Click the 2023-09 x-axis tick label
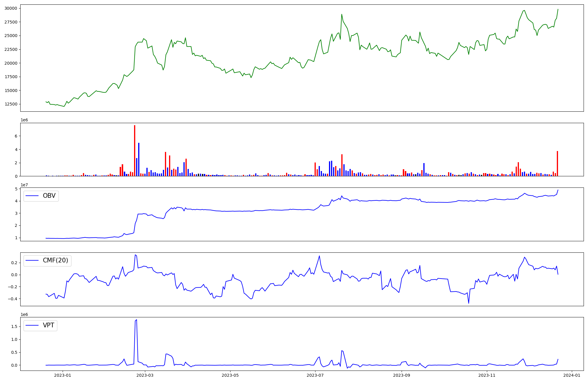 coord(402,375)
